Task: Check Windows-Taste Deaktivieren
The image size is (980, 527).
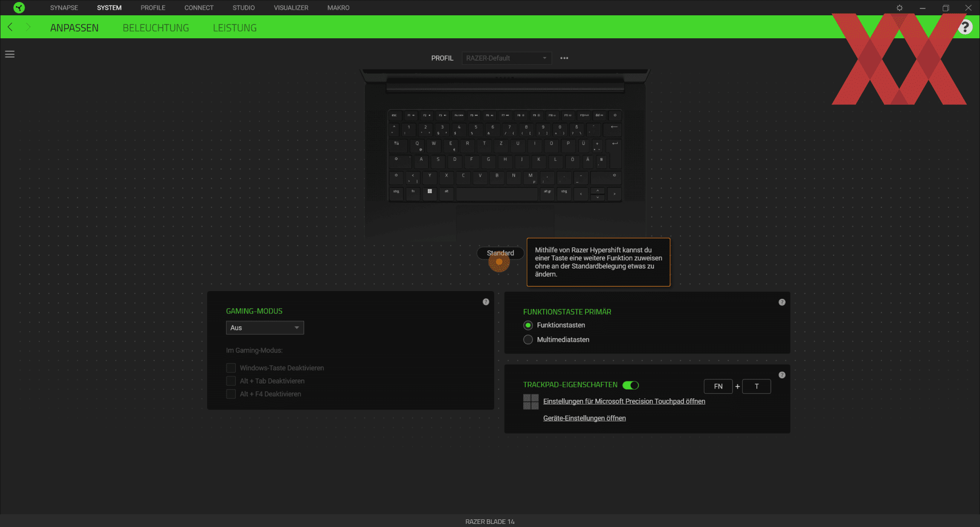Action: point(231,368)
